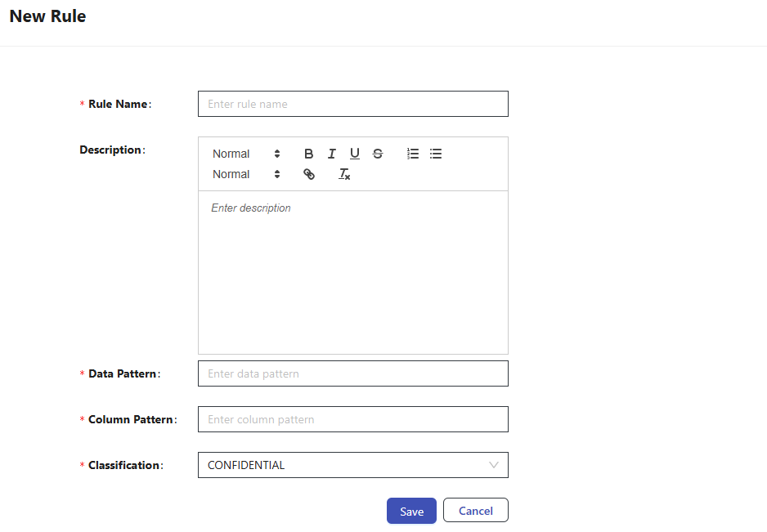The height and width of the screenshot is (532, 767).
Task: Open the Normal dropdown beside the Bold icon
Action: [x=246, y=154]
